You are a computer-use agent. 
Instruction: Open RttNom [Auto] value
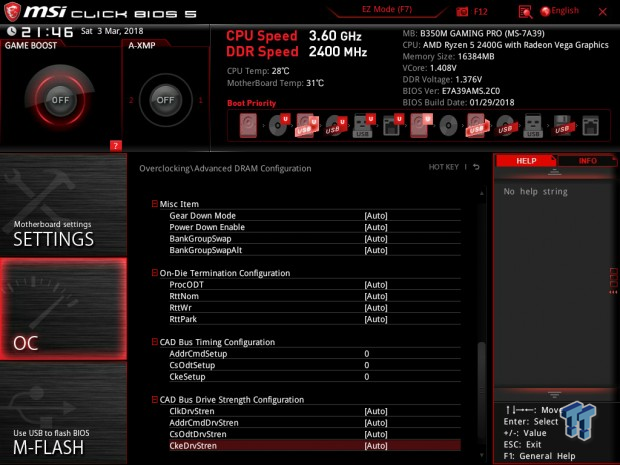click(376, 296)
